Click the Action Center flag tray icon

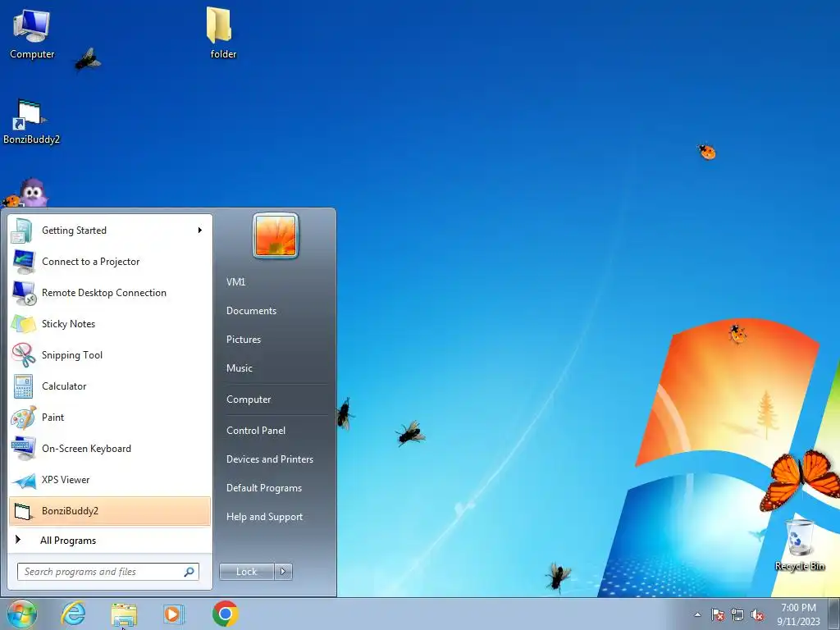coord(717,615)
